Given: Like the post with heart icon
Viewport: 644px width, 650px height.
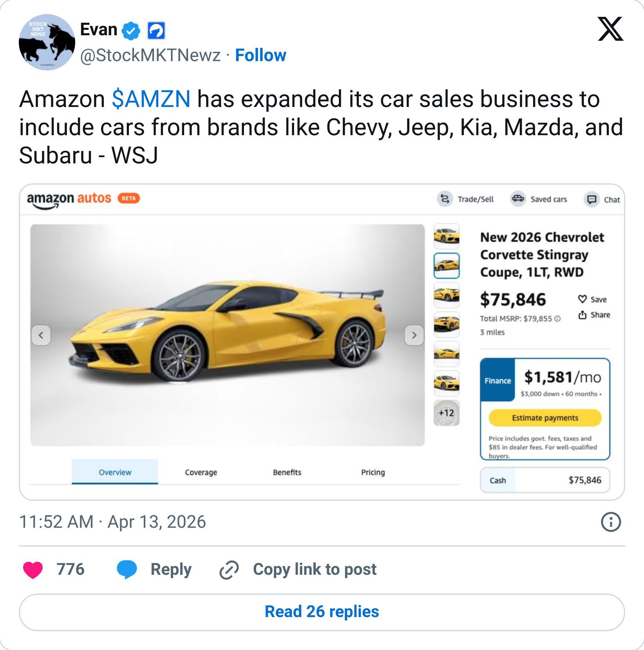Looking at the screenshot, I should tap(33, 569).
